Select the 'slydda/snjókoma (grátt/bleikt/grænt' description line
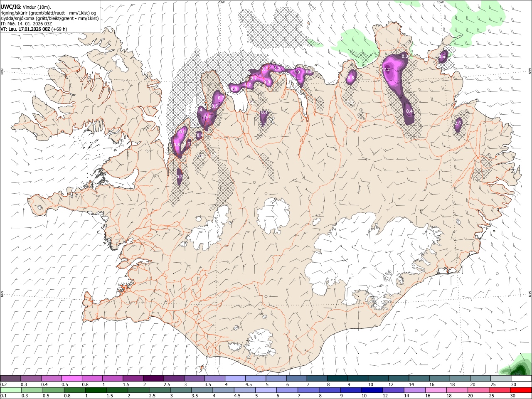 coord(49,18)
